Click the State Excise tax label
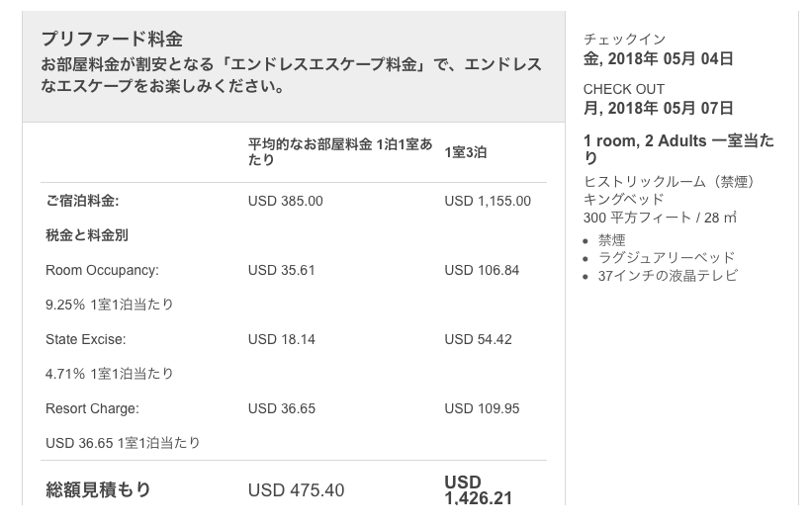The width and height of the screenshot is (812, 527). (x=85, y=339)
